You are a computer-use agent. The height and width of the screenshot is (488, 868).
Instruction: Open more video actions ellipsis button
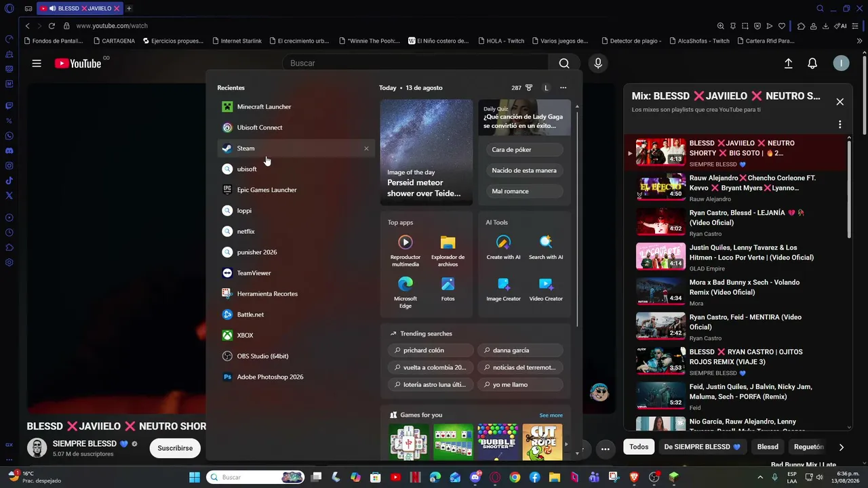pyautogui.click(x=605, y=449)
